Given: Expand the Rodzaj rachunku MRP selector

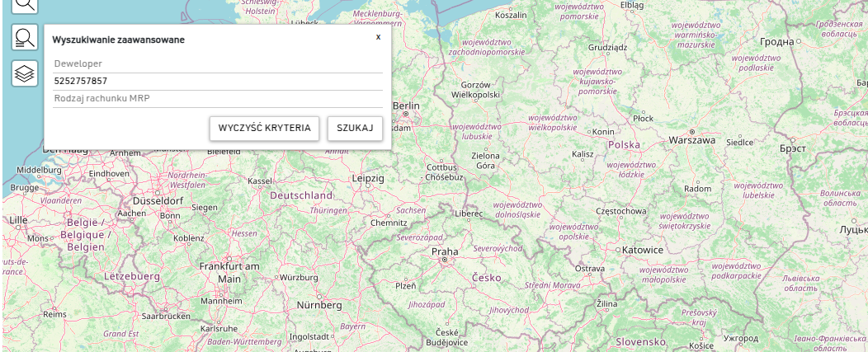Looking at the screenshot, I should [218, 99].
